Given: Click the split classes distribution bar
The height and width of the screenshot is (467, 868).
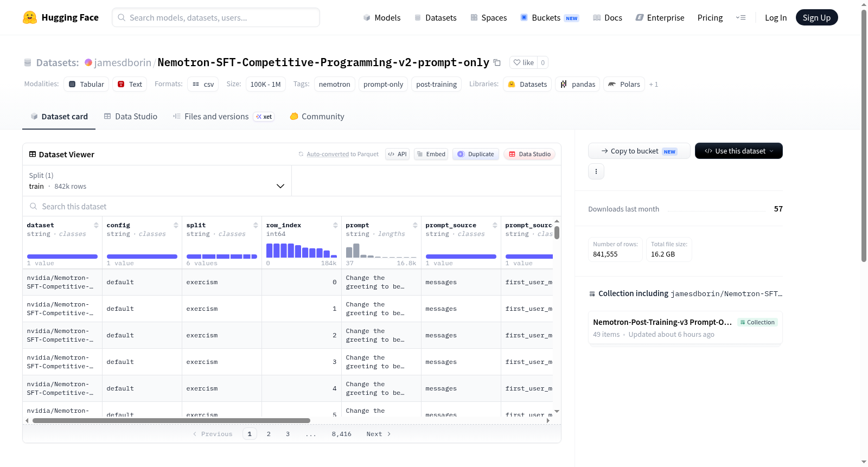Looking at the screenshot, I should coord(221,257).
